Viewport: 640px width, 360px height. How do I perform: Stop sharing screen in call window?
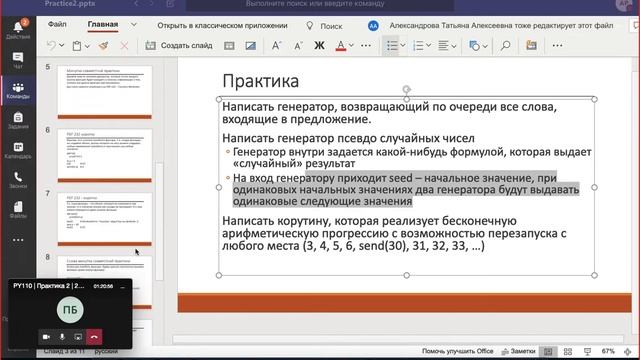[78, 337]
